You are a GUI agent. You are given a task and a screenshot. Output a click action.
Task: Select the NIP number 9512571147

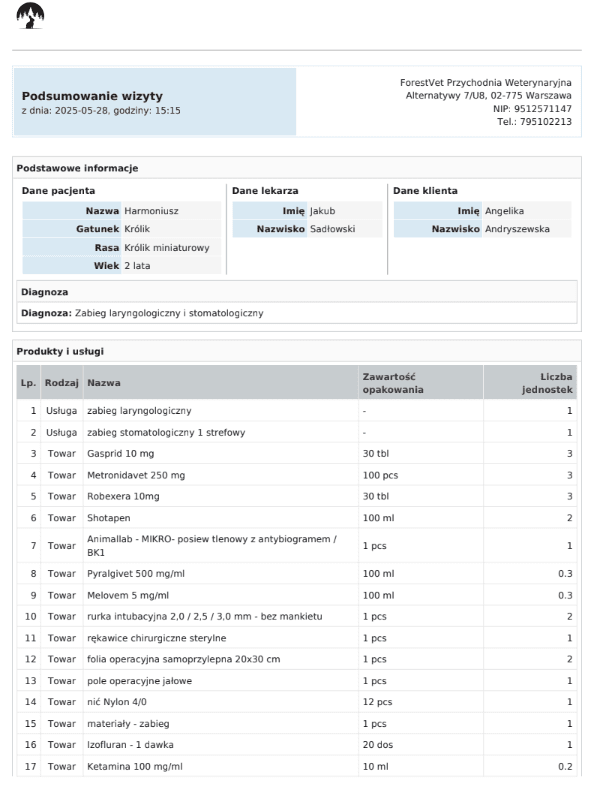pos(542,109)
